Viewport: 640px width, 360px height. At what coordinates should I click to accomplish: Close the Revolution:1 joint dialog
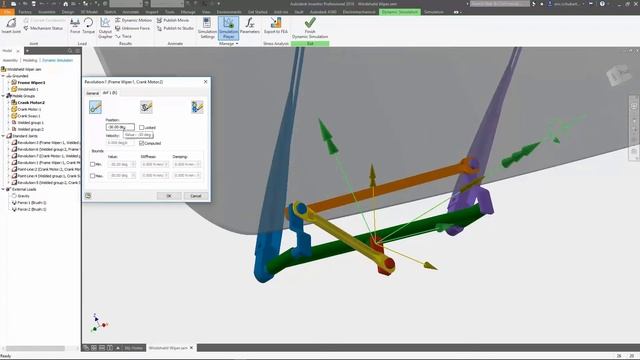coord(205,82)
